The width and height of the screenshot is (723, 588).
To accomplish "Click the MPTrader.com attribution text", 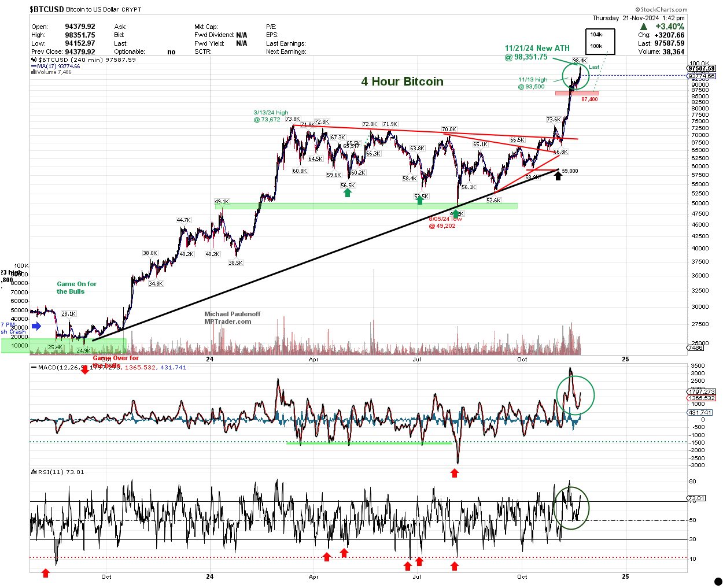I will click(227, 321).
